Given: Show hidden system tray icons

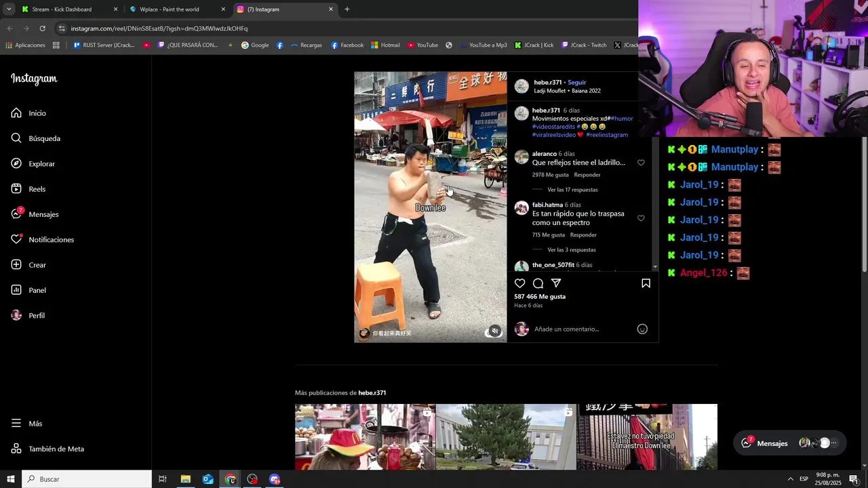Looking at the screenshot, I should pos(791,479).
